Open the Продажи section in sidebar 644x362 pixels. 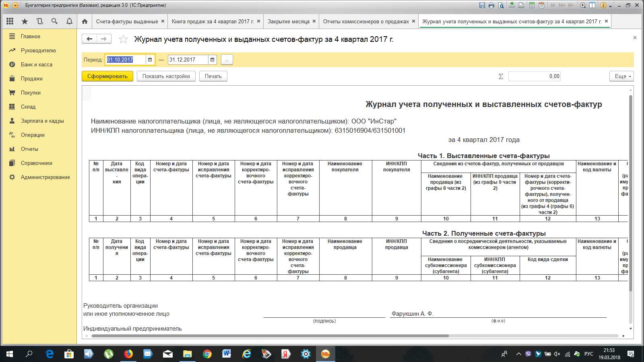(x=32, y=78)
